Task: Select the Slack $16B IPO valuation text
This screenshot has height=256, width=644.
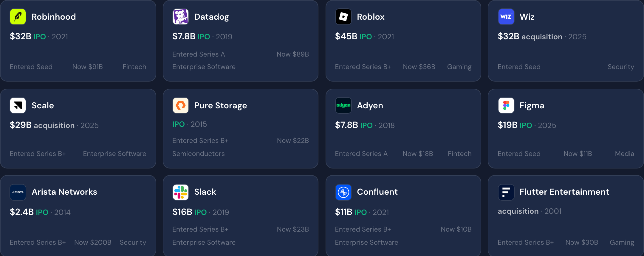Action: coord(189,212)
